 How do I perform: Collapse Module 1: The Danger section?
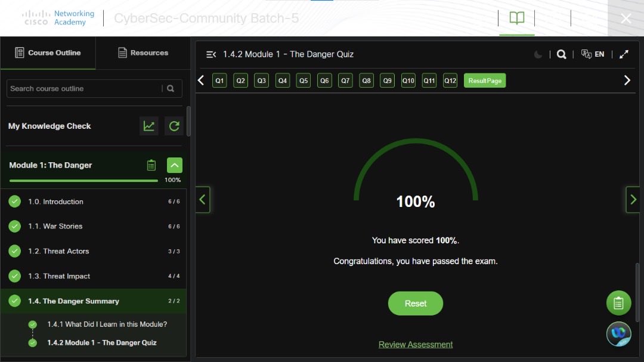pyautogui.click(x=174, y=165)
